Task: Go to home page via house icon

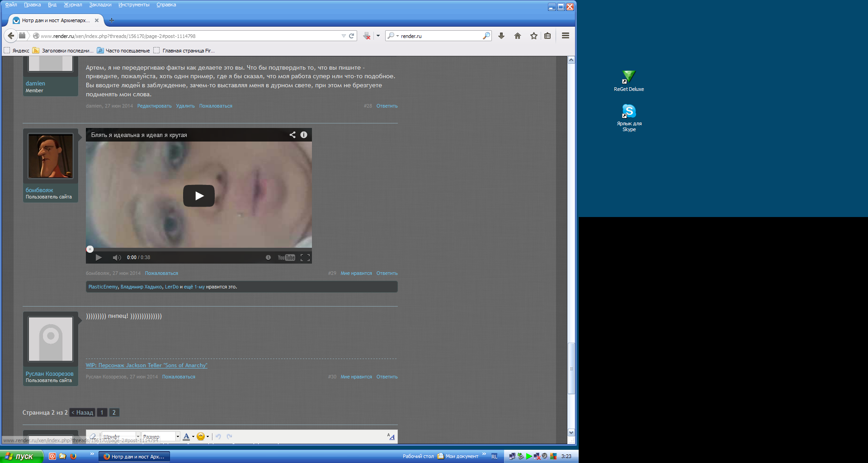Action: point(518,36)
